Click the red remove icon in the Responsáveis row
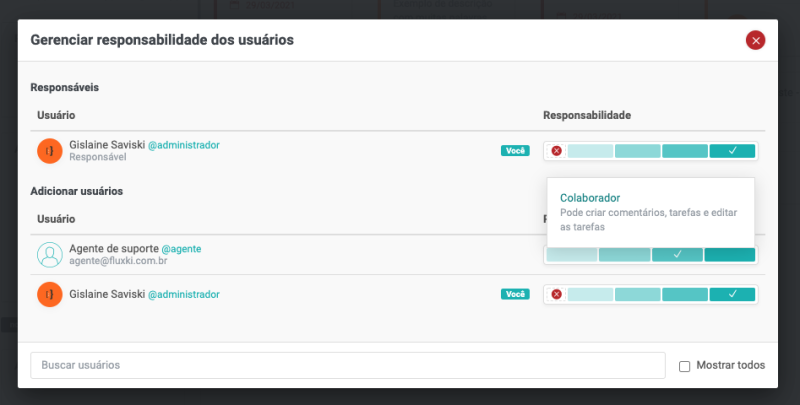 point(556,151)
